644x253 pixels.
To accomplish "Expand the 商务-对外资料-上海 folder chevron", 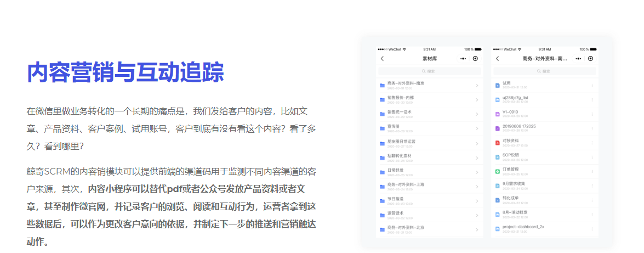I will (x=477, y=187).
